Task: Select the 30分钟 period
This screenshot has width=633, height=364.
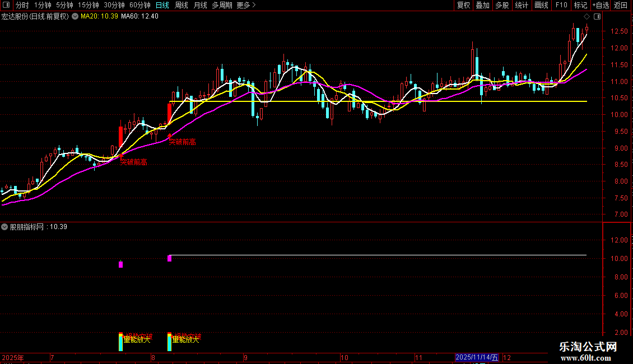Action: point(114,5)
